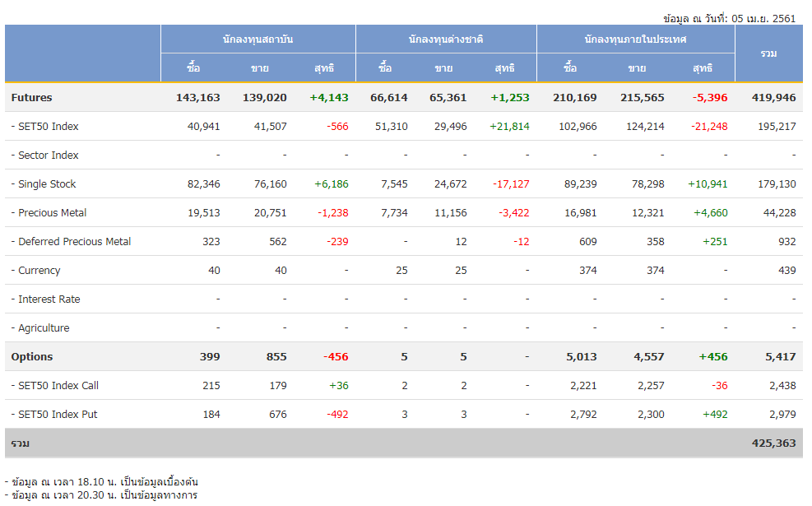
Task: Click the date text 05 เม.ย. 2561
Action: point(763,19)
